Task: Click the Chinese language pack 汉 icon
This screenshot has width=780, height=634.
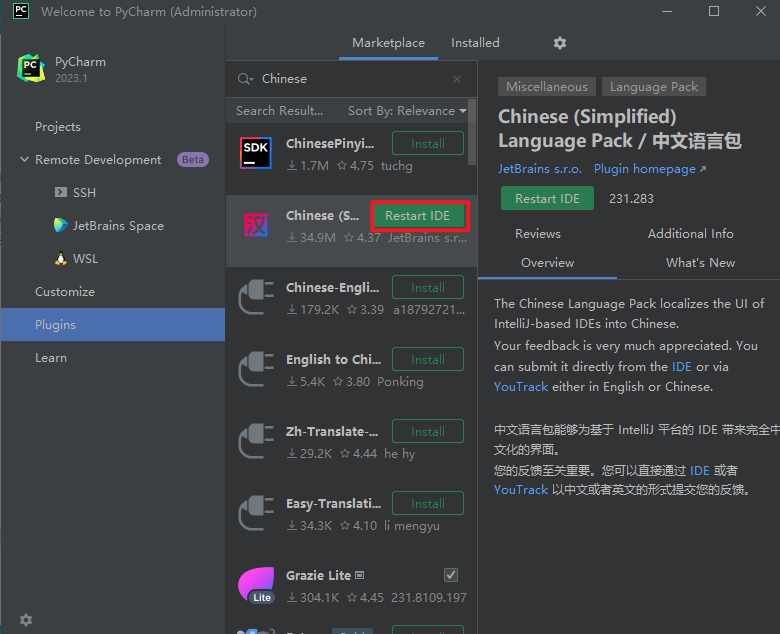Action: pyautogui.click(x=256, y=225)
